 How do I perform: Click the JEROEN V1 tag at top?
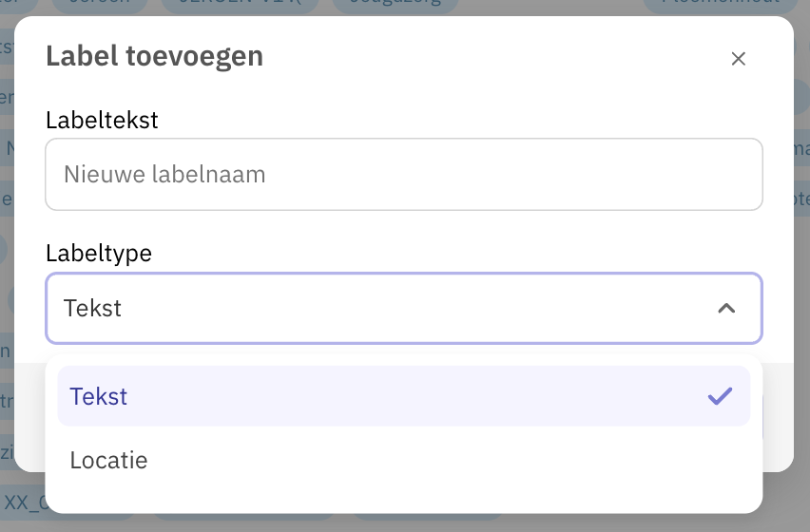click(241, 4)
